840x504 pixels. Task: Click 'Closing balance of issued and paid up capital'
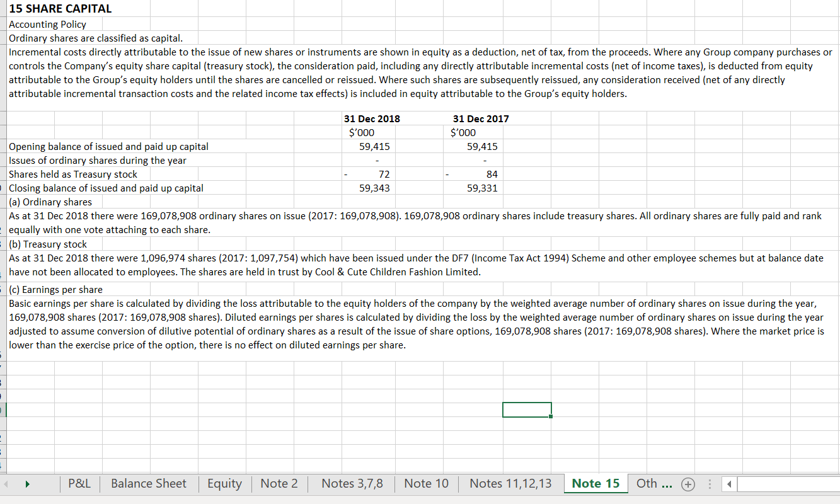[106, 188]
